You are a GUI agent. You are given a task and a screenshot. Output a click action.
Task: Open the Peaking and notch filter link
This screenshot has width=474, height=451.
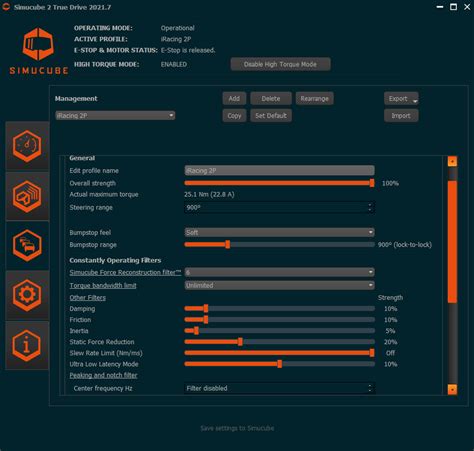[x=103, y=375]
